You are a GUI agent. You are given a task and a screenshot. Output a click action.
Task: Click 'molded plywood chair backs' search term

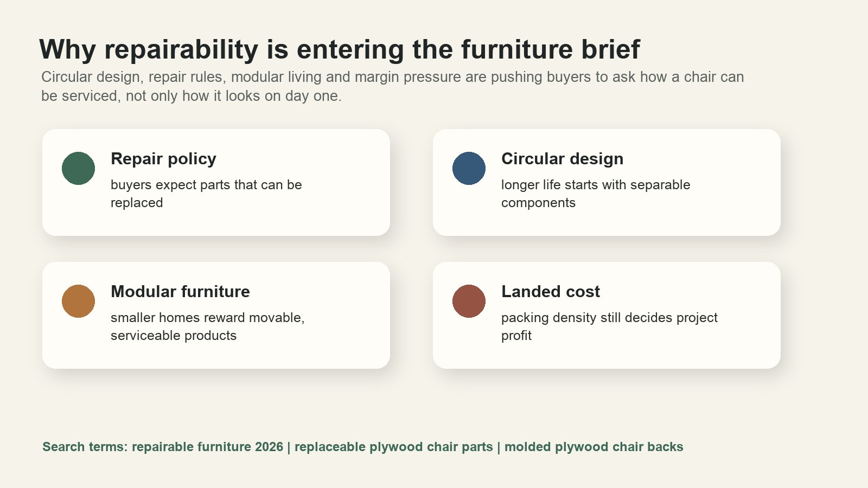(594, 447)
